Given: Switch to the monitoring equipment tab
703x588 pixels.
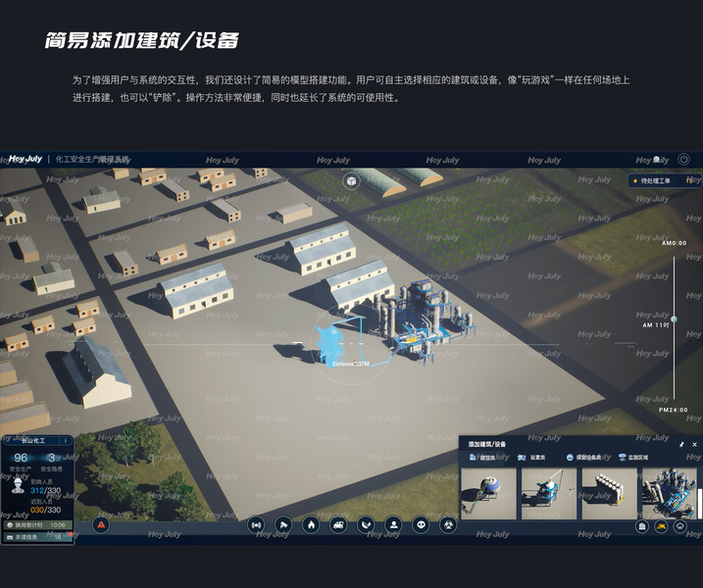Looking at the screenshot, I should [583, 457].
